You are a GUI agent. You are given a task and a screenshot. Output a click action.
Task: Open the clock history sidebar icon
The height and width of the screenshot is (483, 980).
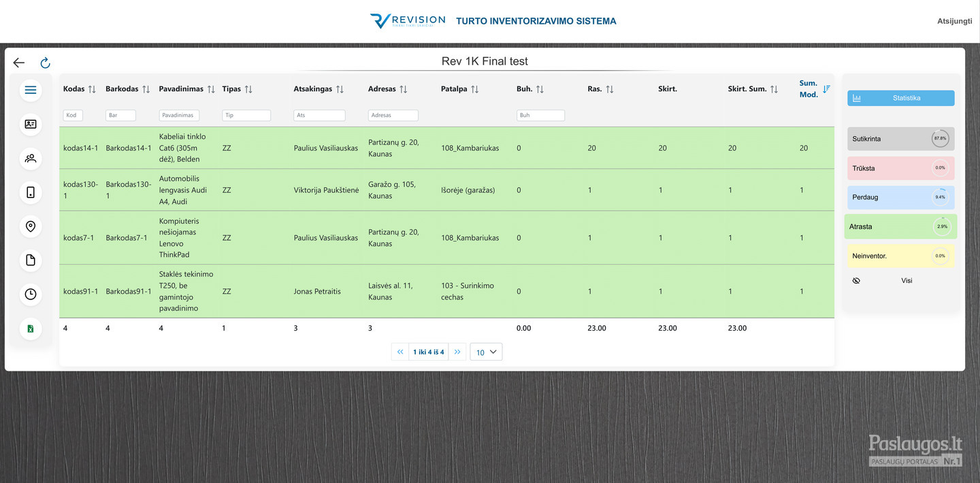[x=31, y=294]
